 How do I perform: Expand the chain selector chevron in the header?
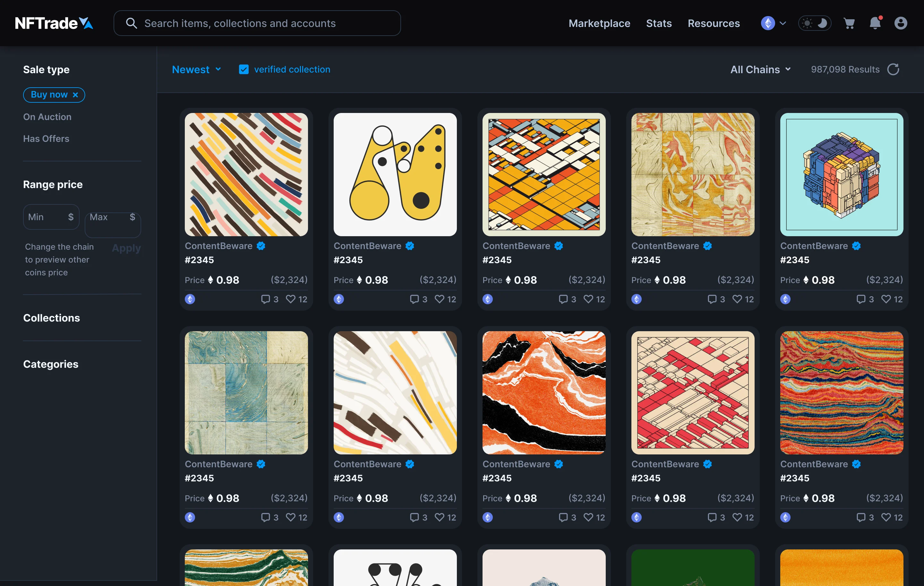coord(783,23)
